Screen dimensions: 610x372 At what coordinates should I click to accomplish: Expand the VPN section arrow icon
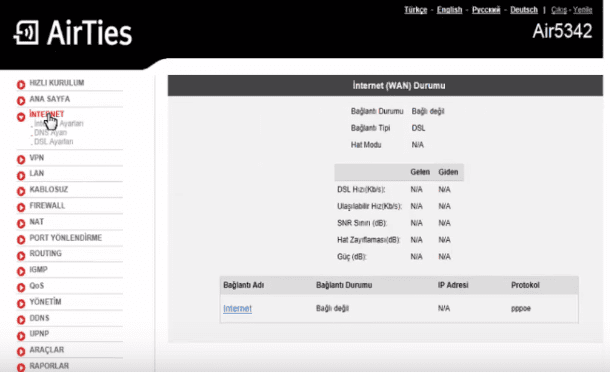pyautogui.click(x=21, y=159)
